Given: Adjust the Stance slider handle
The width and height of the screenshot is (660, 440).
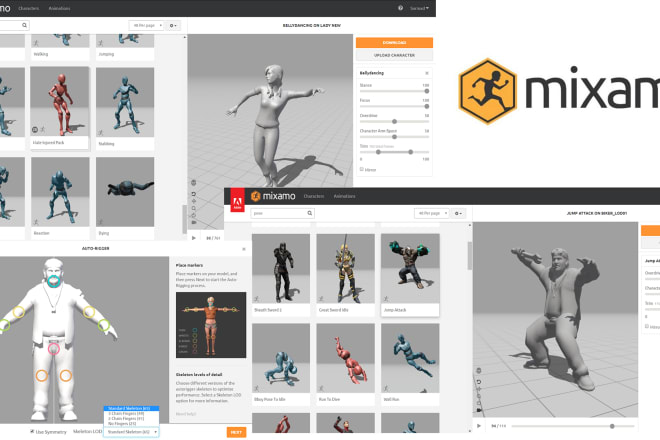Looking at the screenshot, I should (426, 91).
